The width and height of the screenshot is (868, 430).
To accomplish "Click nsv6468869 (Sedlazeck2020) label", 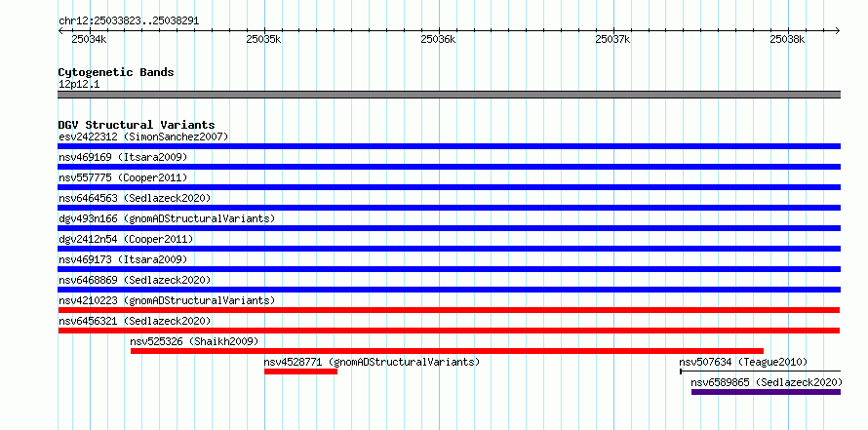I will point(135,280).
